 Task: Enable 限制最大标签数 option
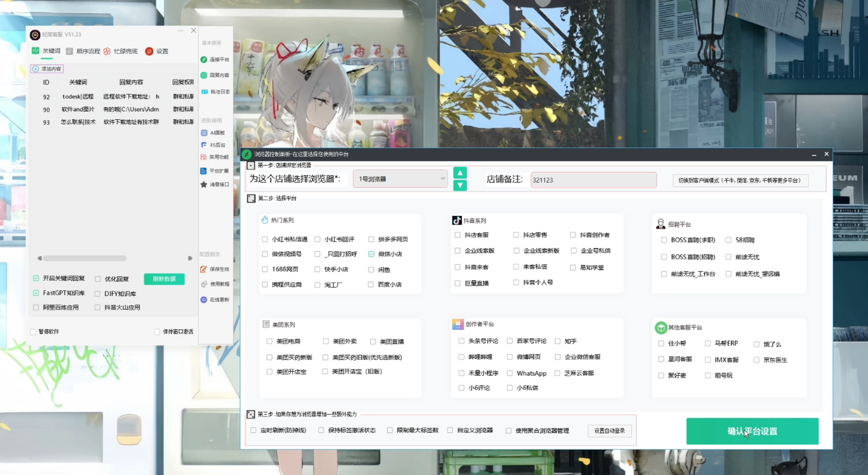point(390,430)
